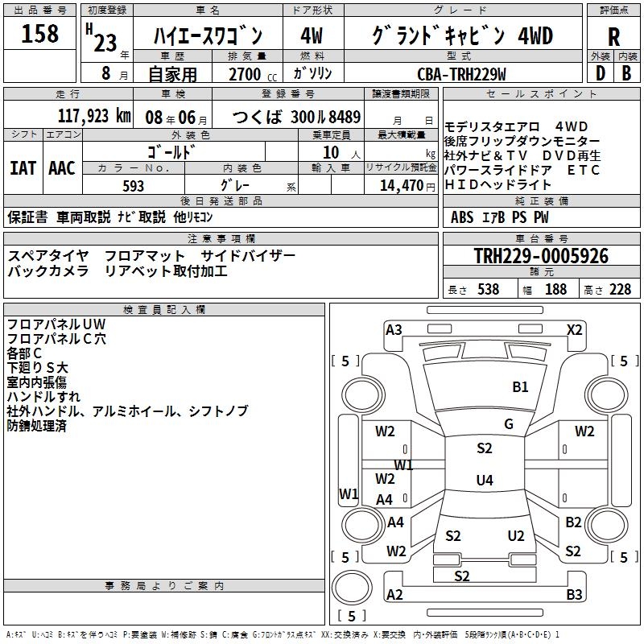Select the height value 228
The width and height of the screenshot is (644, 644).
[x=620, y=289]
